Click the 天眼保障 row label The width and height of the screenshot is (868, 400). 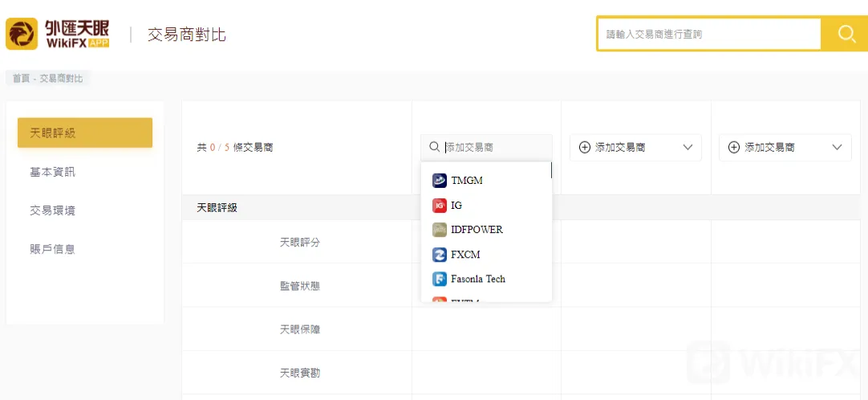tap(300, 329)
